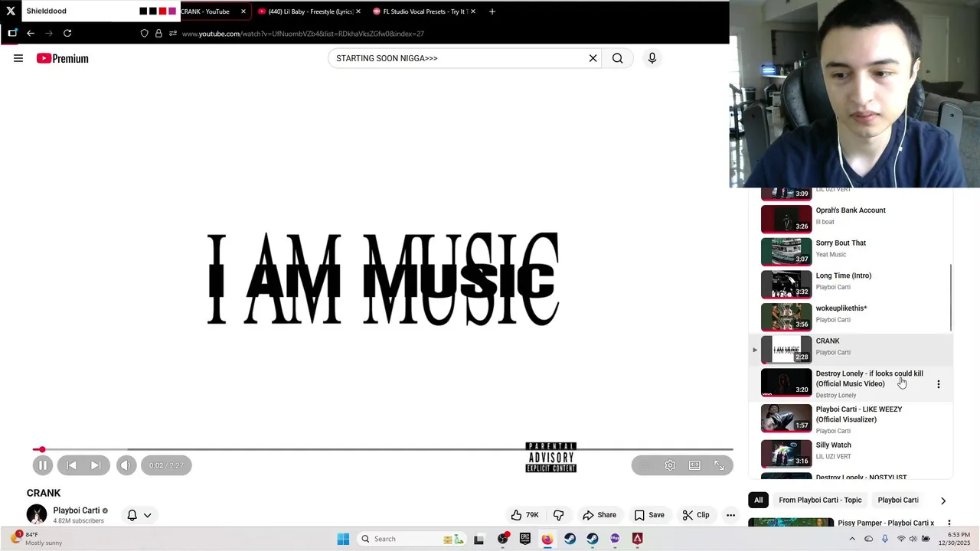
Task: Select the From Playboi Carti - Topic chip
Action: pos(820,500)
